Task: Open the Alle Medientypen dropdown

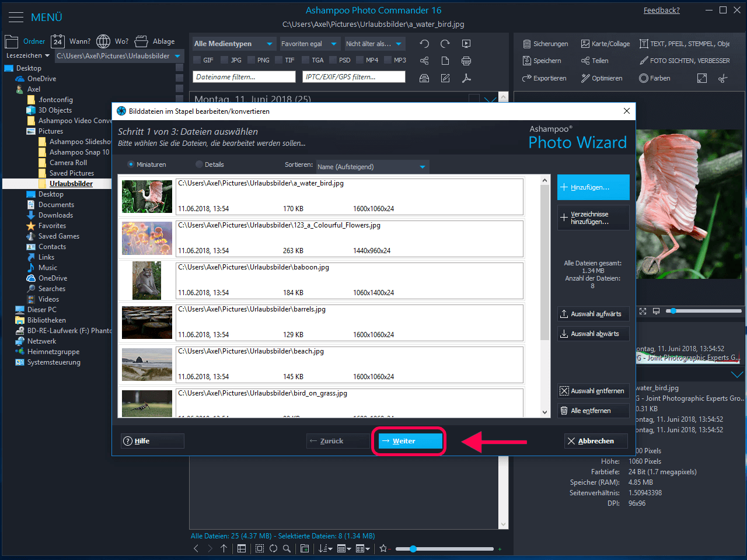Action: [x=233, y=44]
